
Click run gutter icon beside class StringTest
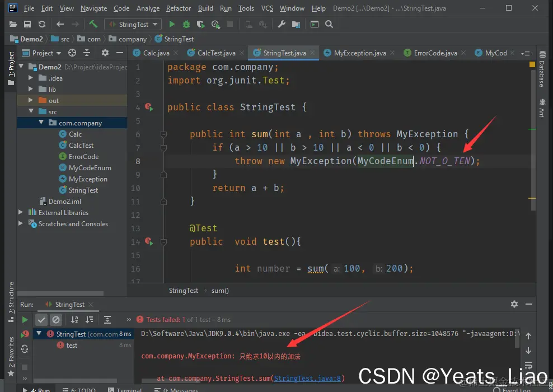pyautogui.click(x=149, y=107)
